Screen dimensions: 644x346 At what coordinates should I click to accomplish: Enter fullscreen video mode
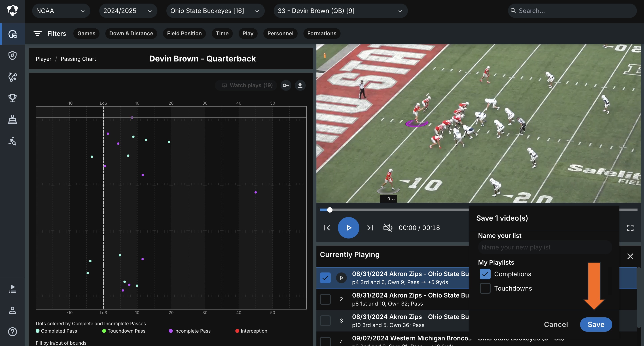[x=630, y=228]
